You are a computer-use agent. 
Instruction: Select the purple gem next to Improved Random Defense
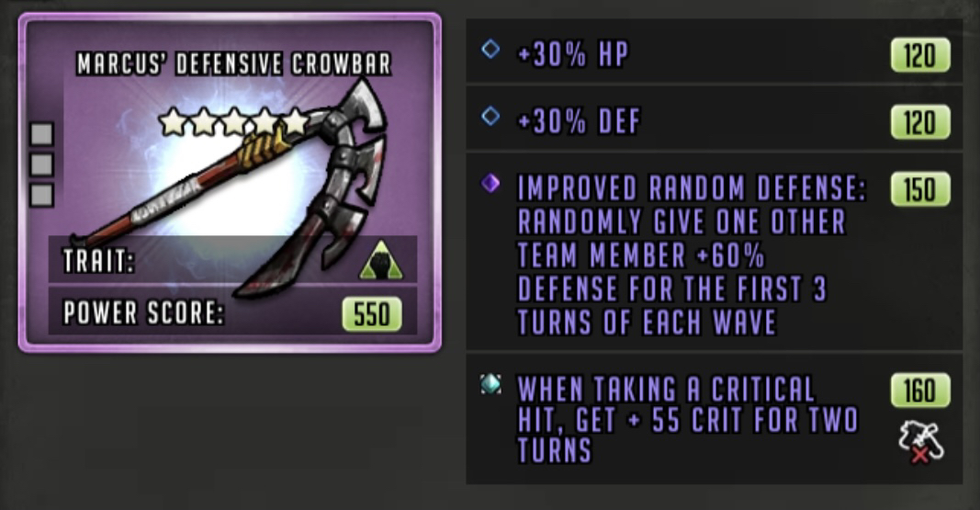[490, 183]
